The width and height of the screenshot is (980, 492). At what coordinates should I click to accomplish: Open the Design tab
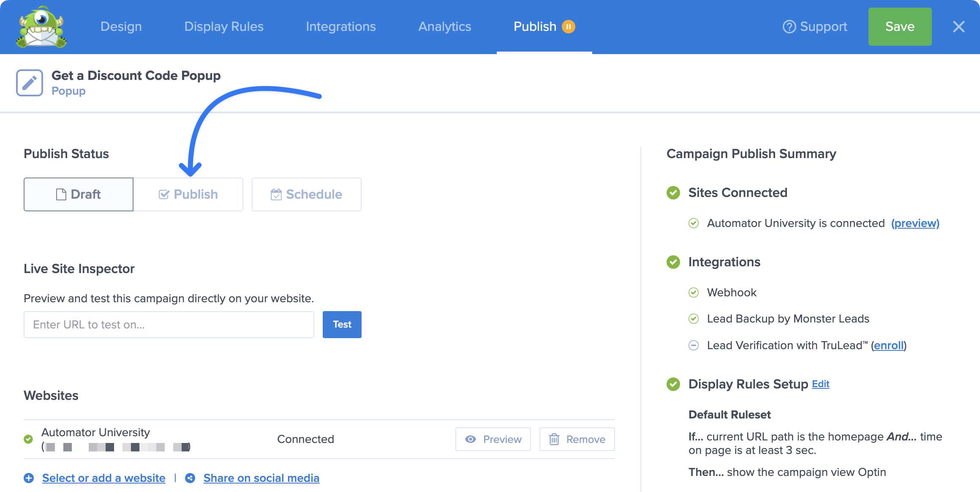pos(121,27)
